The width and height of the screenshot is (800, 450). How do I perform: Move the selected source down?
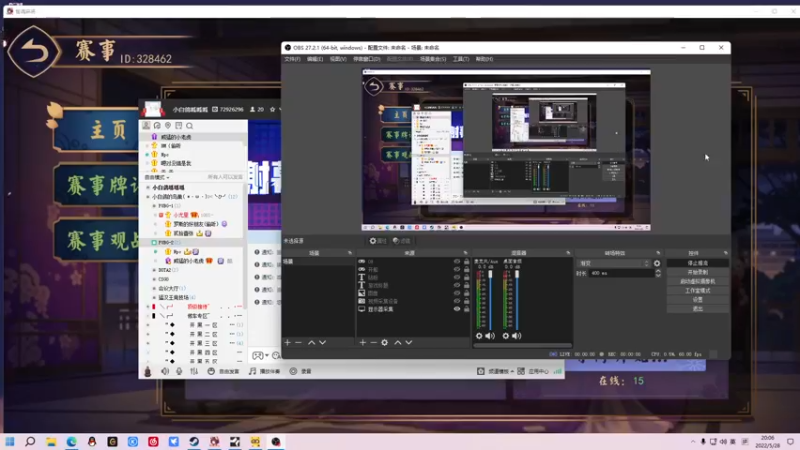409,342
